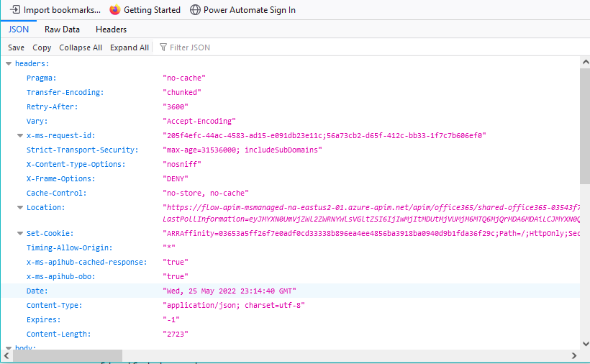Viewport: 590px width, 364px height.
Task: Click the vertical scrollbar down arrow
Action: pyautogui.click(x=586, y=344)
